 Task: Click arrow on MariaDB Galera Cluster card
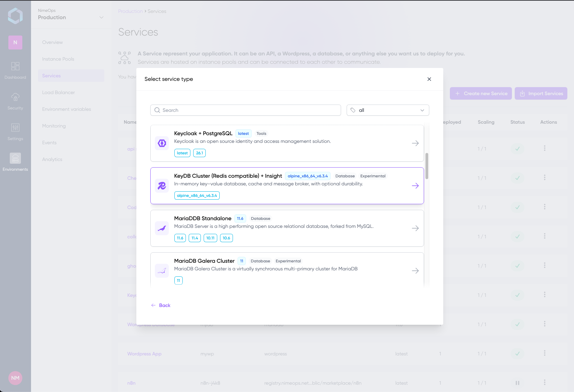415,271
